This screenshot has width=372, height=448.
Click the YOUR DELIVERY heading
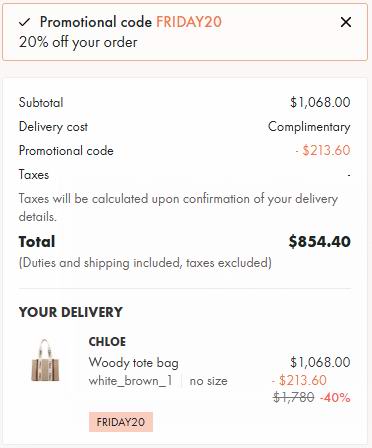[x=71, y=312]
